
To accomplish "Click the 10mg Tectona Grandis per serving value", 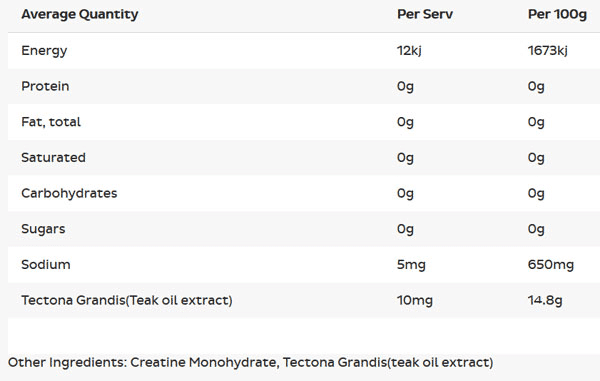I will click(x=415, y=300).
